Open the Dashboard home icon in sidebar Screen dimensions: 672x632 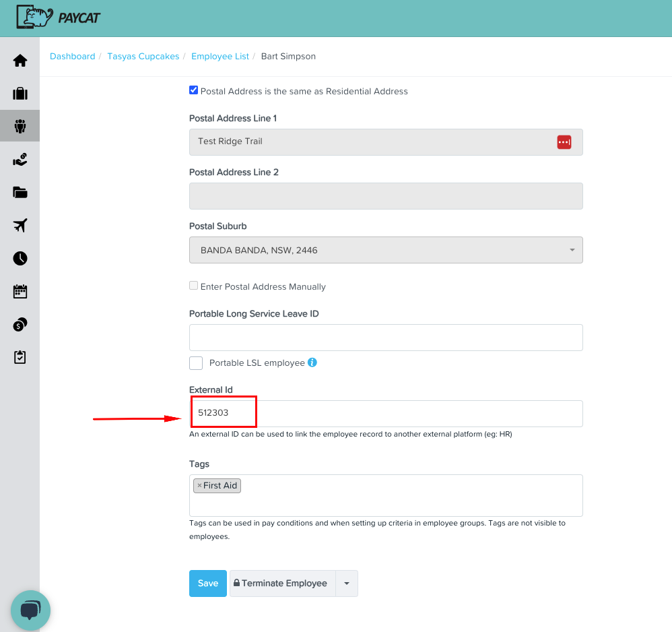pos(20,60)
